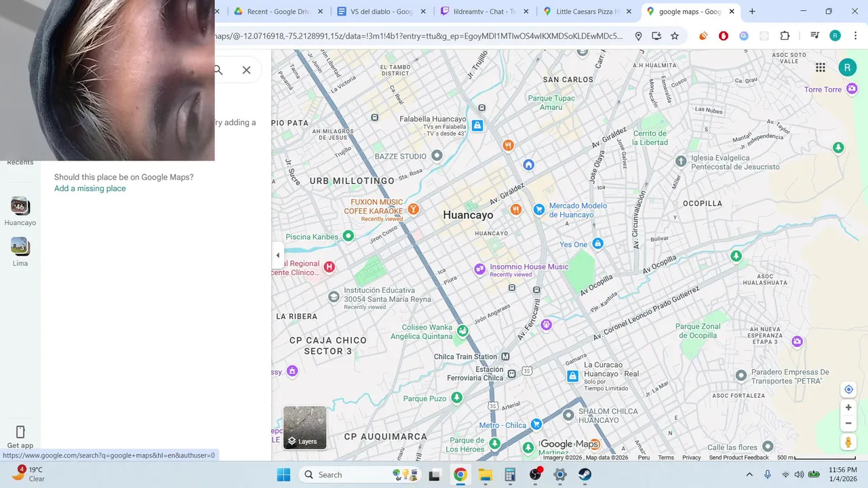
Task: Click the browser address bar URL
Action: 419,36
